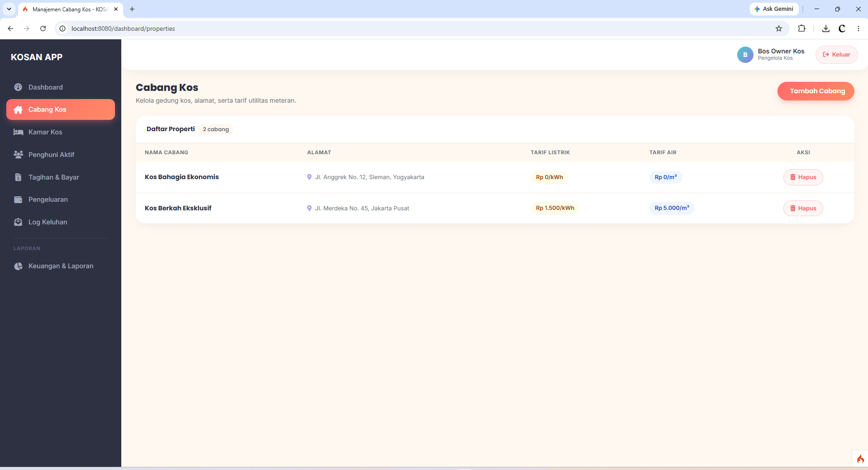Viewport: 868px width, 470px height.
Task: Select the Kos Bahagia Ekonomis name
Action: pyautogui.click(x=181, y=177)
